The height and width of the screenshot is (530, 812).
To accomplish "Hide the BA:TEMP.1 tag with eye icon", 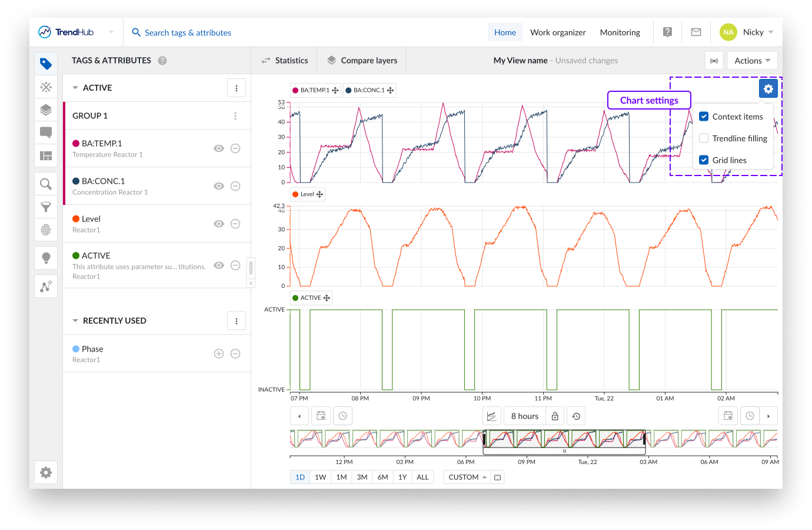I will point(219,148).
